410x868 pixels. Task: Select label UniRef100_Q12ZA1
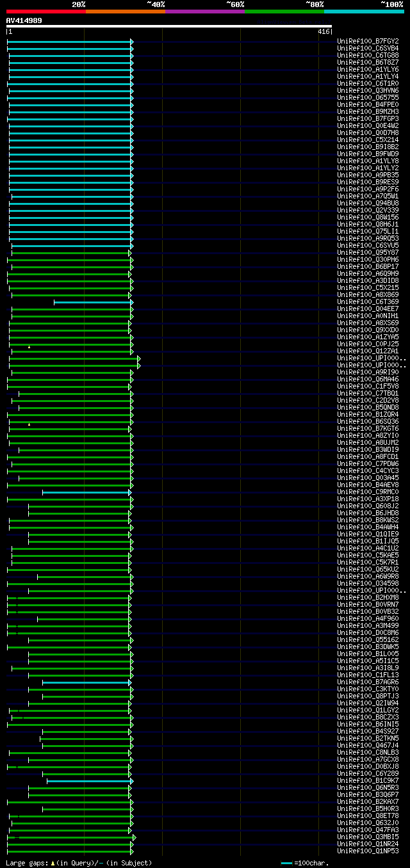pos(368,351)
